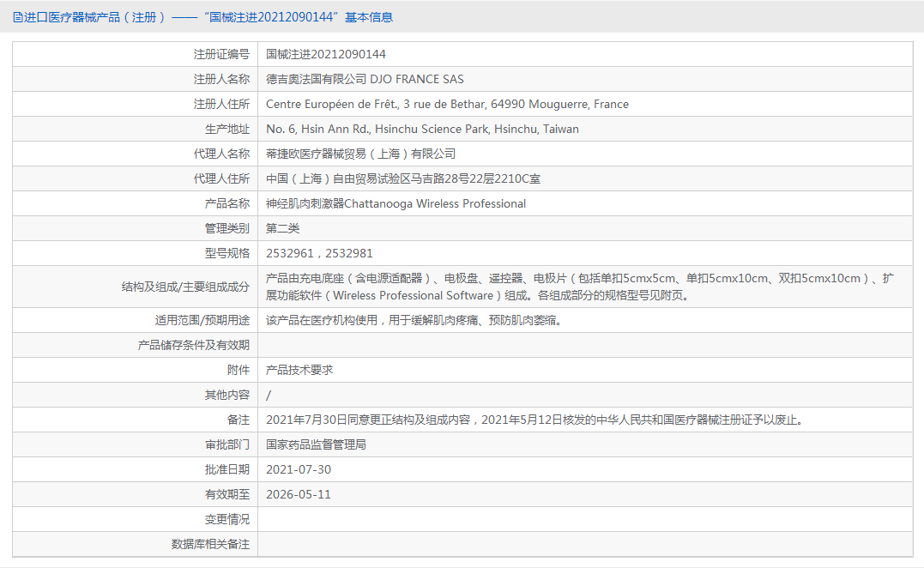Select the approval date 2021-07-30
Image resolution: width=924 pixels, height=568 pixels.
299,469
